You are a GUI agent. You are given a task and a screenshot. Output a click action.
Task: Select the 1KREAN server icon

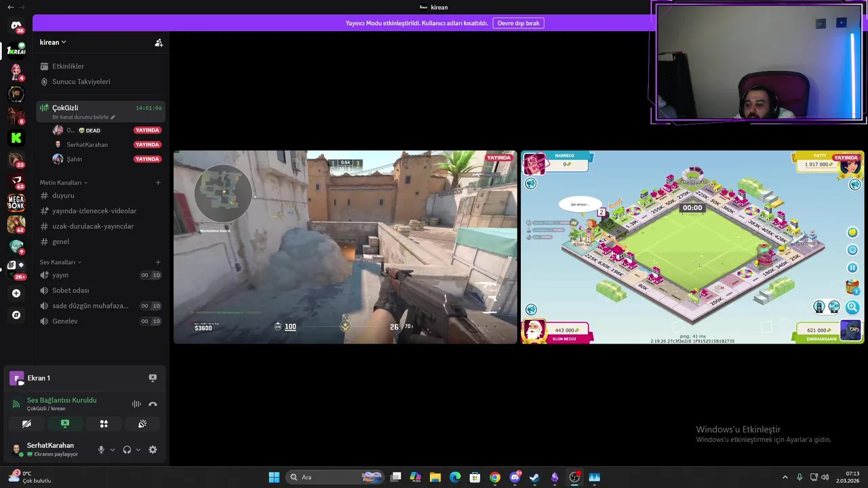[16, 50]
